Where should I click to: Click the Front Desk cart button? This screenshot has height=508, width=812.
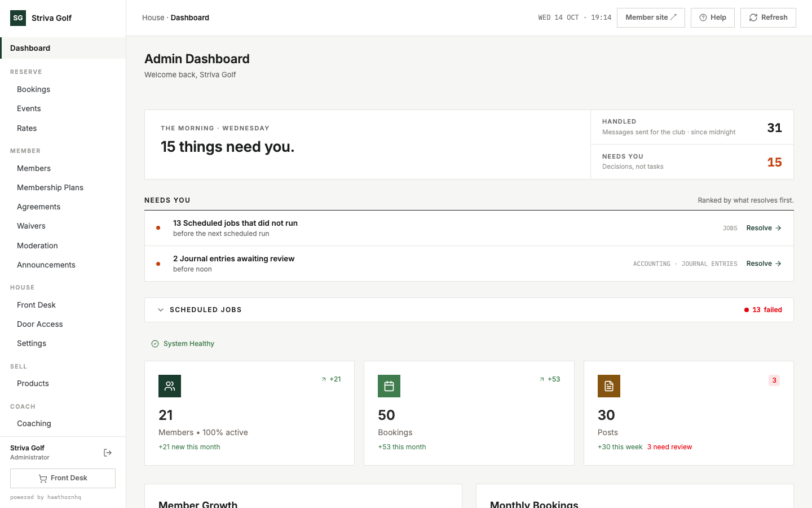(x=63, y=478)
